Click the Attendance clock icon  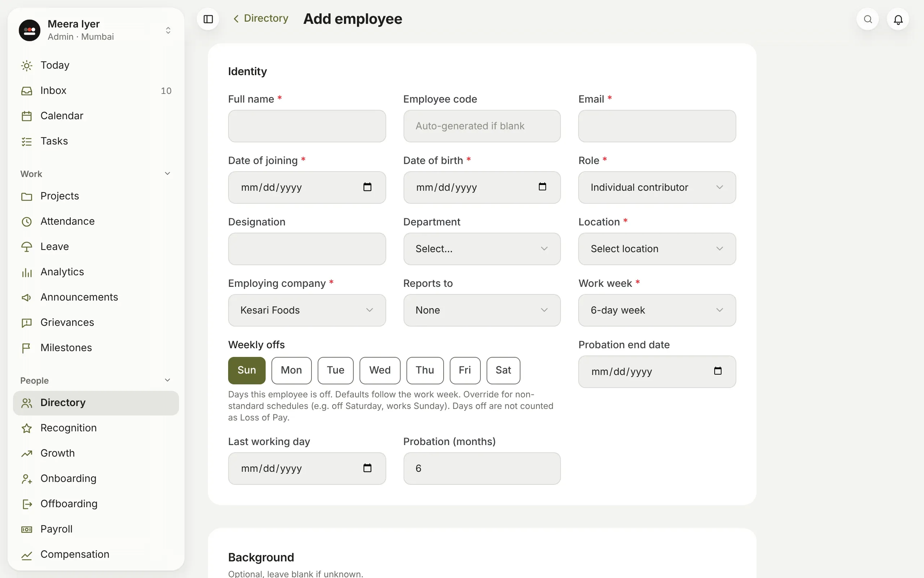[x=27, y=222]
